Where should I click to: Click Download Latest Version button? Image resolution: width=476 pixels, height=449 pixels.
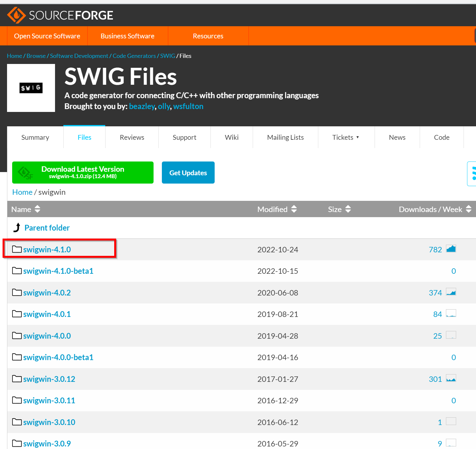[83, 172]
